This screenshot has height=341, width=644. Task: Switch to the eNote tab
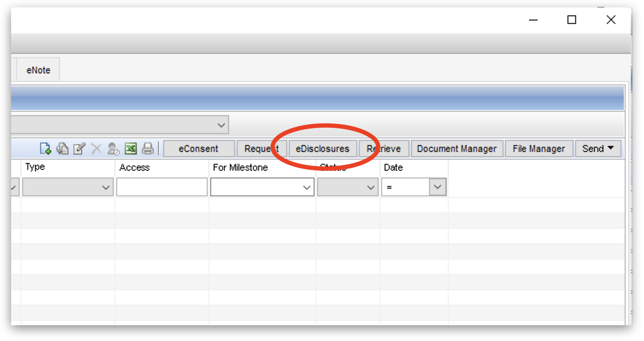coord(38,70)
